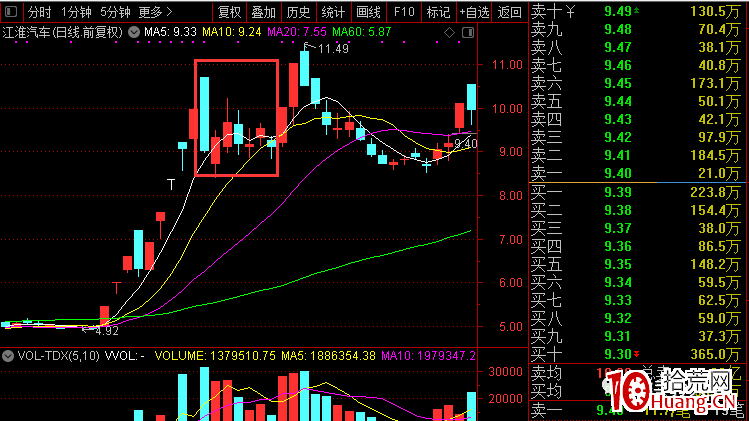This screenshot has height=421, width=749.
Task: Click the 卖十 order book row label
Action: 547,11
